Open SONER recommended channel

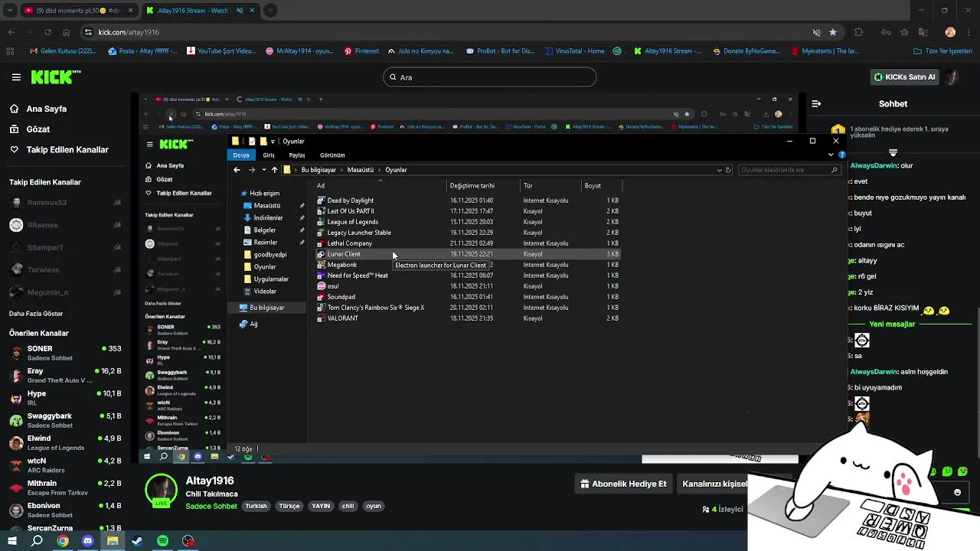pyautogui.click(x=65, y=353)
